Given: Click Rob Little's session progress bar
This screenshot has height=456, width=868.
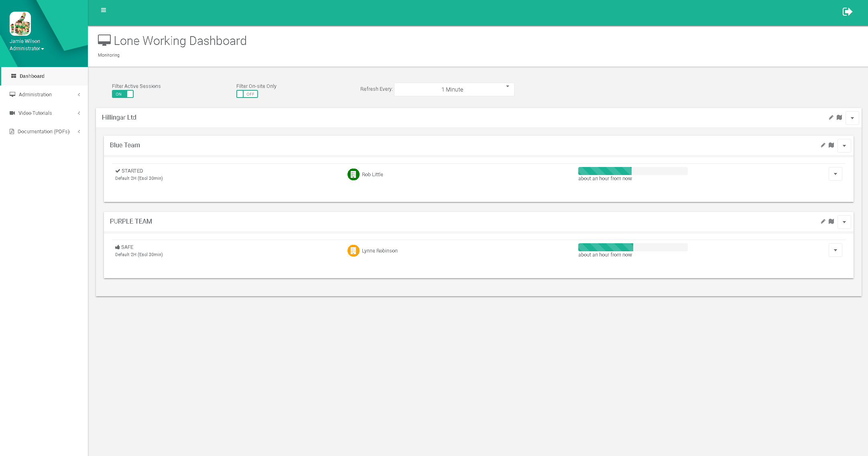Looking at the screenshot, I should 633,171.
